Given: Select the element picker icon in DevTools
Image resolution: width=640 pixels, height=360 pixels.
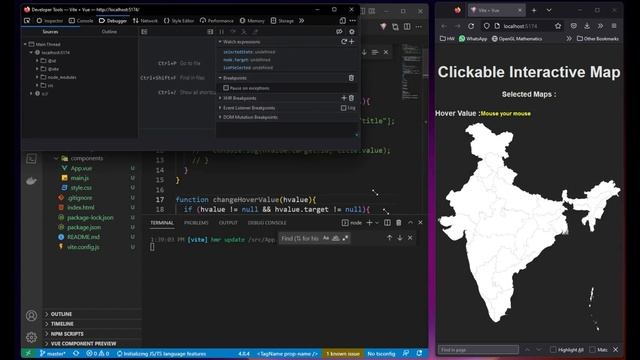Looking at the screenshot, I should pos(27,20).
